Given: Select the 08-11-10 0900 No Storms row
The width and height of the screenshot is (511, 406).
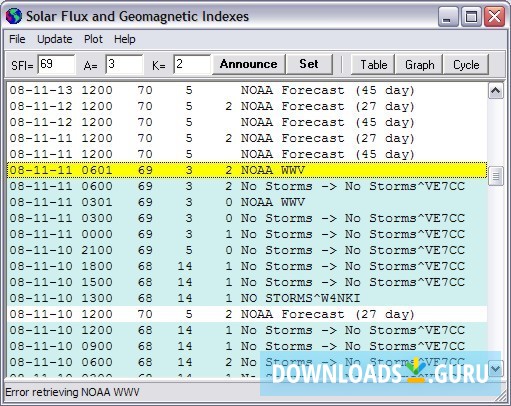Looking at the screenshot, I should point(247,346).
